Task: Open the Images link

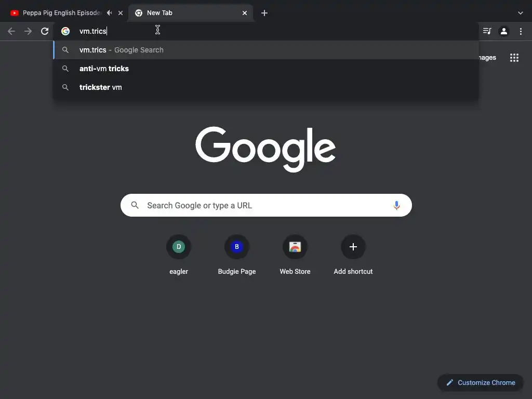Action: (x=487, y=58)
